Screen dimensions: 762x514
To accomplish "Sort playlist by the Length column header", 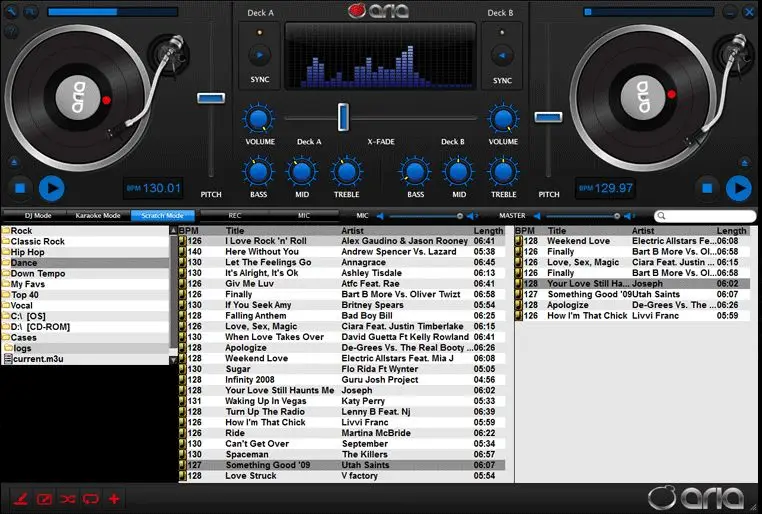I will 731,231.
